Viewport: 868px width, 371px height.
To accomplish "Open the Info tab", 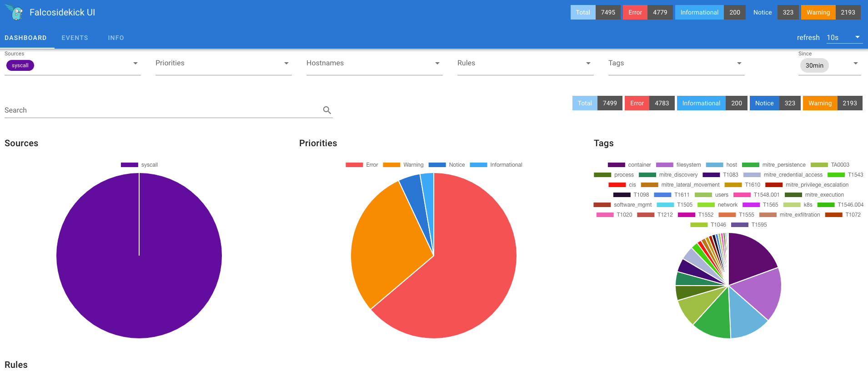I will pos(116,38).
